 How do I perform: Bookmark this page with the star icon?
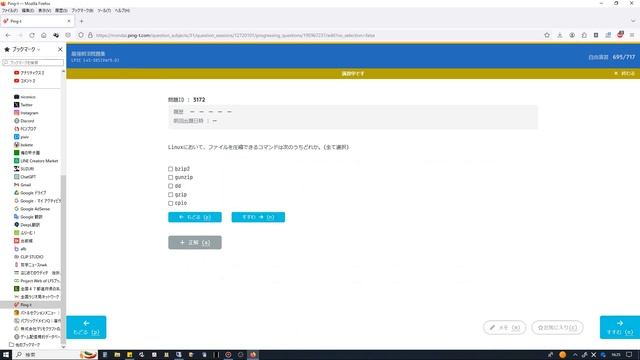(547, 36)
